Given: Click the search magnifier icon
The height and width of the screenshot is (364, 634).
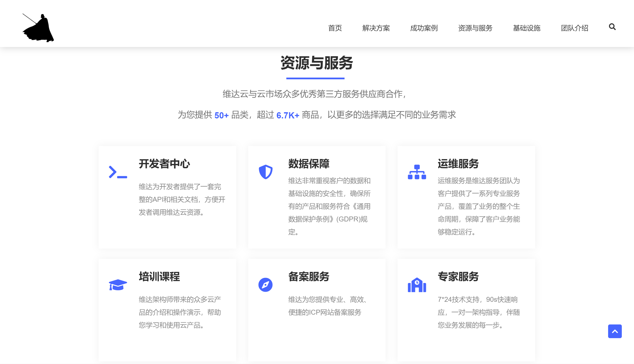Looking at the screenshot, I should click(612, 27).
